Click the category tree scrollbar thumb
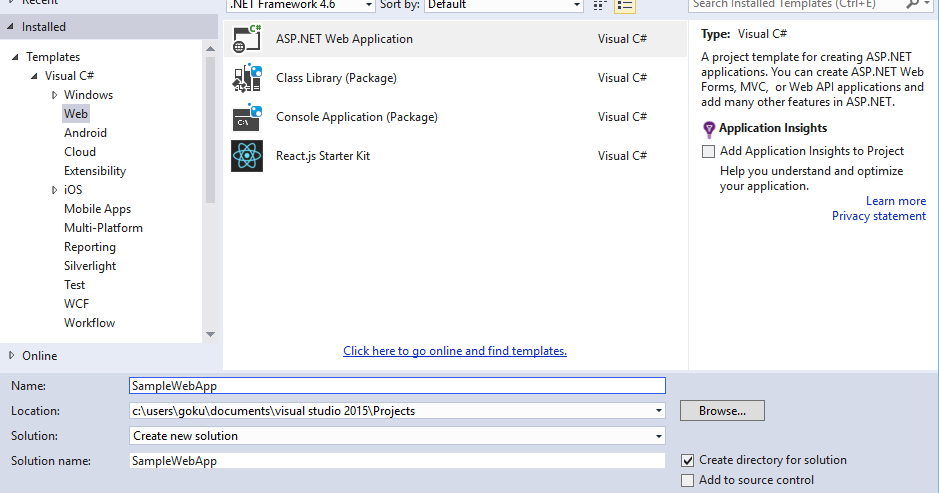 (x=210, y=129)
